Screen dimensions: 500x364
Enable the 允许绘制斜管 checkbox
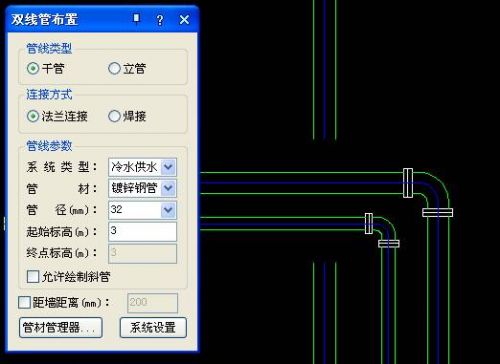(x=33, y=277)
